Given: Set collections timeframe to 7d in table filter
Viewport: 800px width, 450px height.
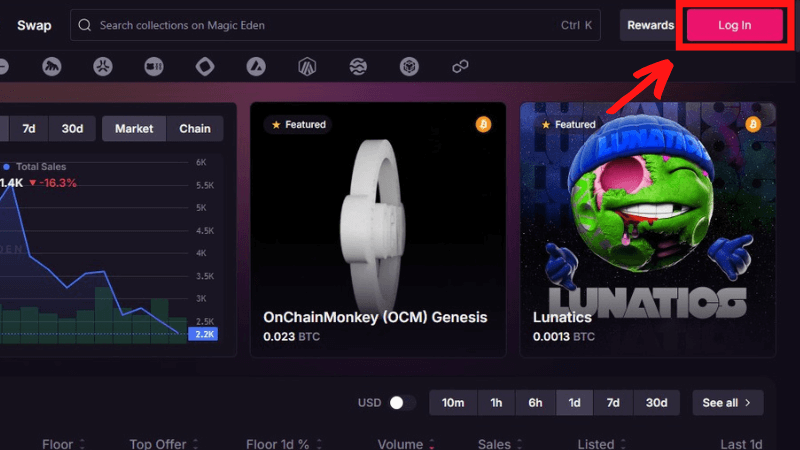Looking at the screenshot, I should [x=613, y=403].
